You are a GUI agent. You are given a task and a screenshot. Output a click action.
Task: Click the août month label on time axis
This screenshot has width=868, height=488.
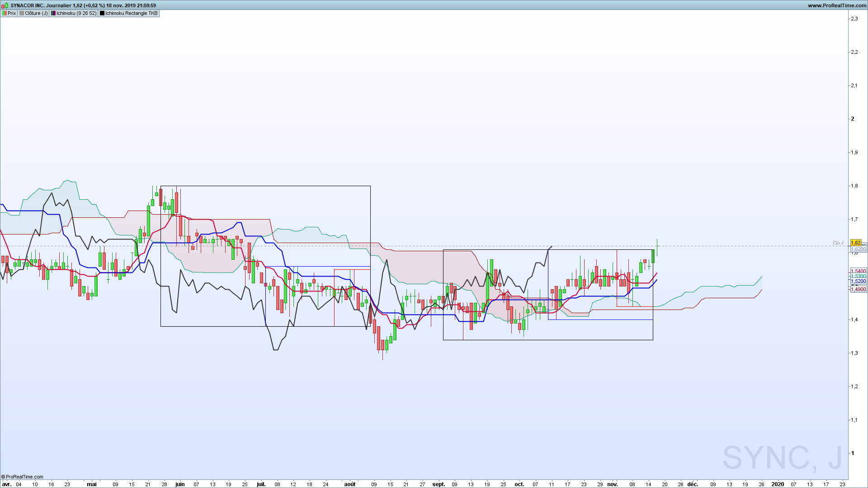pos(349,484)
